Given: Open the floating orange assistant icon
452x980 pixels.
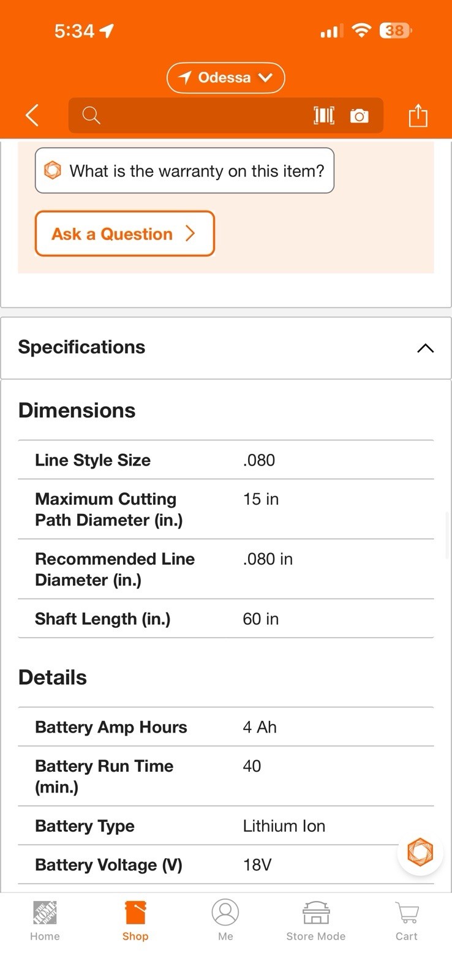Looking at the screenshot, I should click(420, 852).
